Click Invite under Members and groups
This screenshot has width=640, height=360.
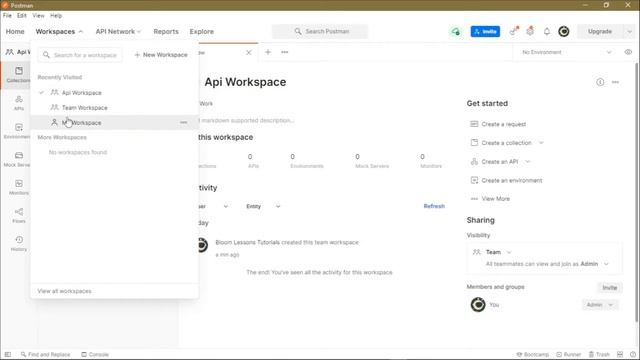tap(610, 288)
